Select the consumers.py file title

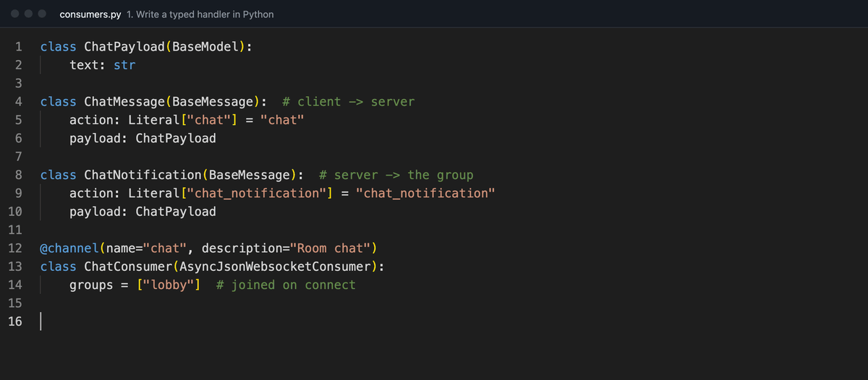tap(90, 14)
